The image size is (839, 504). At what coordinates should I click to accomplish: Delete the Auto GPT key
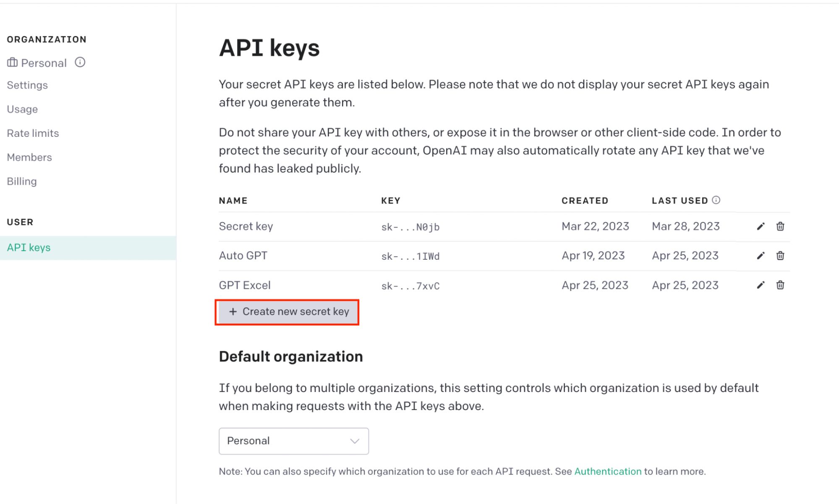(780, 256)
